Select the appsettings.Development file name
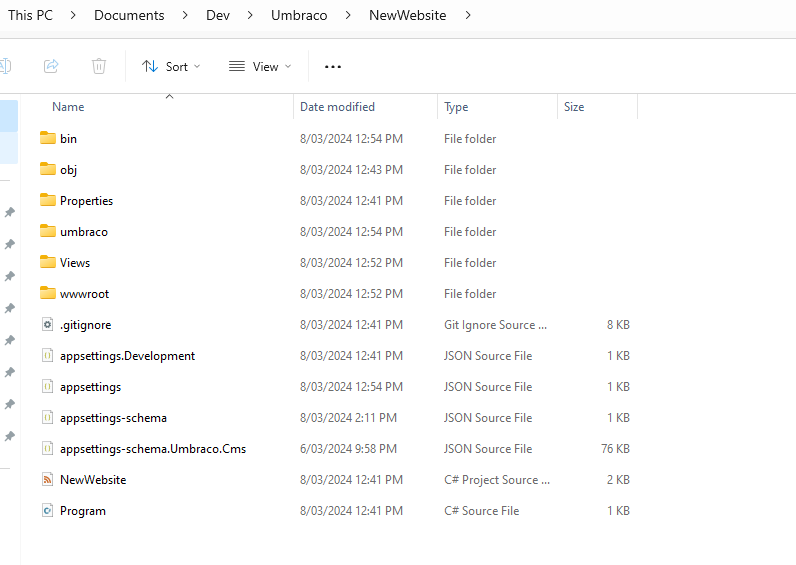The width and height of the screenshot is (796, 565). coord(127,355)
